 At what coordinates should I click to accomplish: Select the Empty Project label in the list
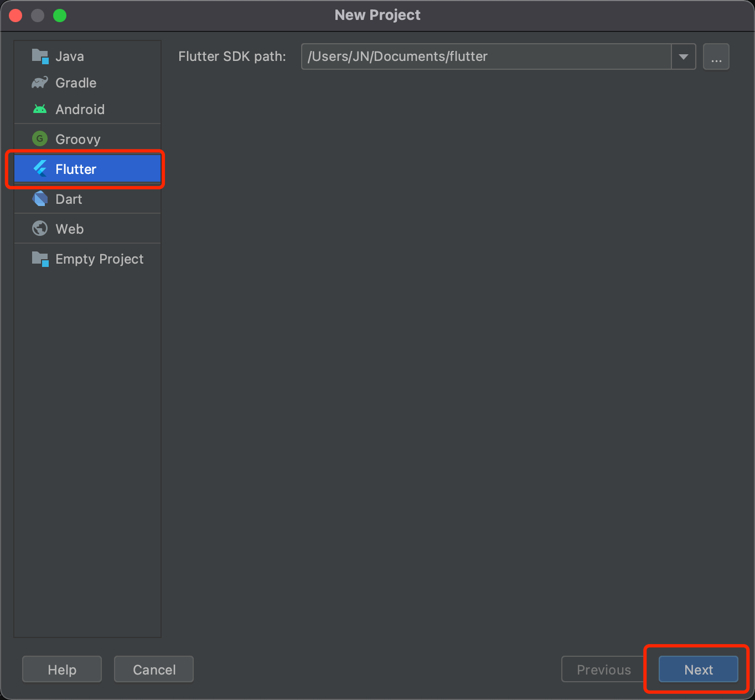click(100, 259)
